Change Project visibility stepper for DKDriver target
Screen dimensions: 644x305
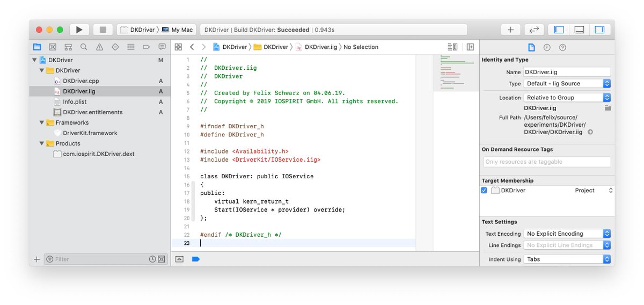[610, 191]
